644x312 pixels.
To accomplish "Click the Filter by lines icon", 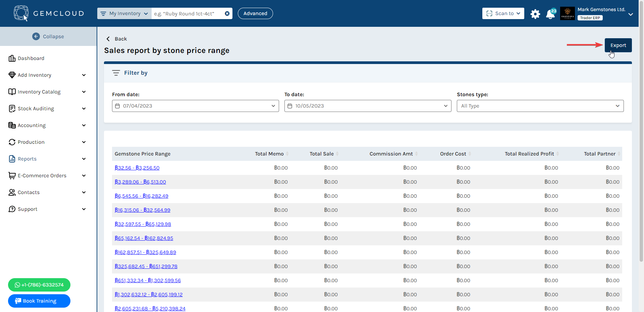I will pyautogui.click(x=116, y=73).
